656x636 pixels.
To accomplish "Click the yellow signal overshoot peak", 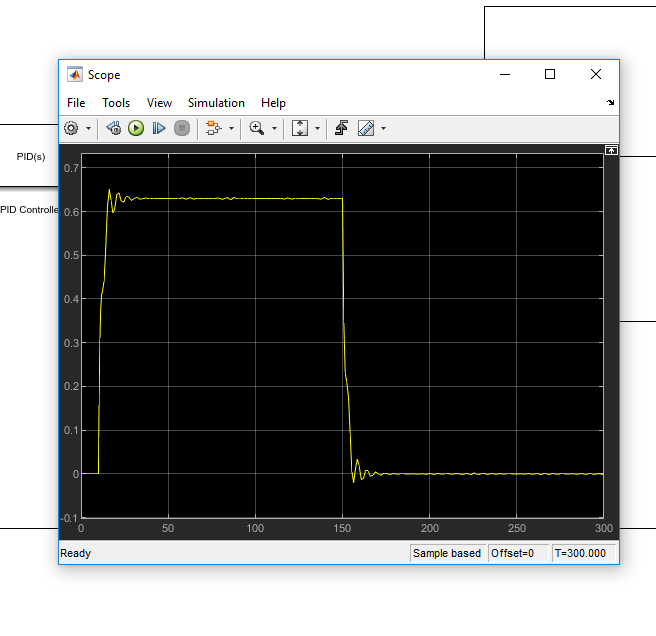I will 110,190.
